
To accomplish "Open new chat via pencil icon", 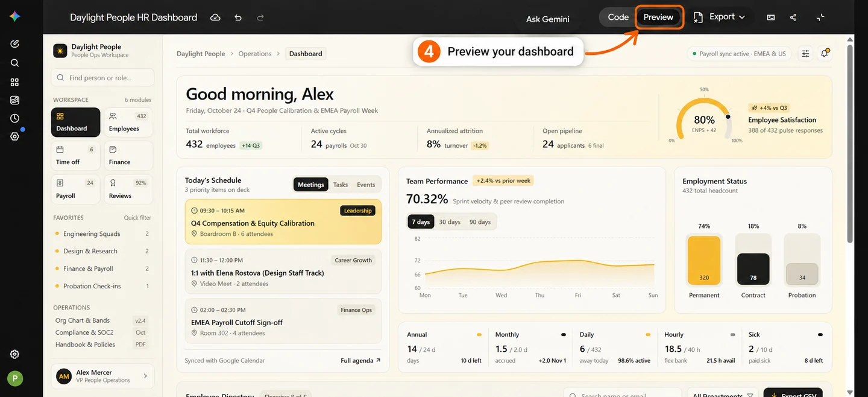I will (x=14, y=43).
